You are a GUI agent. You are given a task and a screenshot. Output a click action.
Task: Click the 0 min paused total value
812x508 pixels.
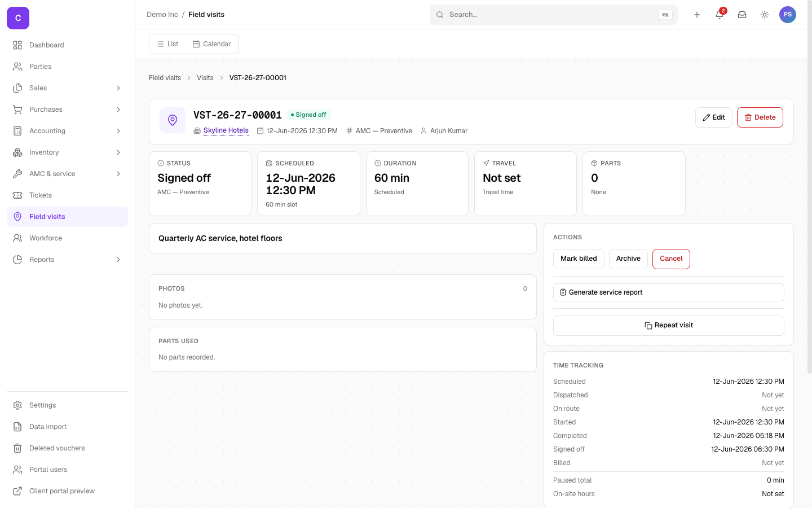tap(775, 480)
